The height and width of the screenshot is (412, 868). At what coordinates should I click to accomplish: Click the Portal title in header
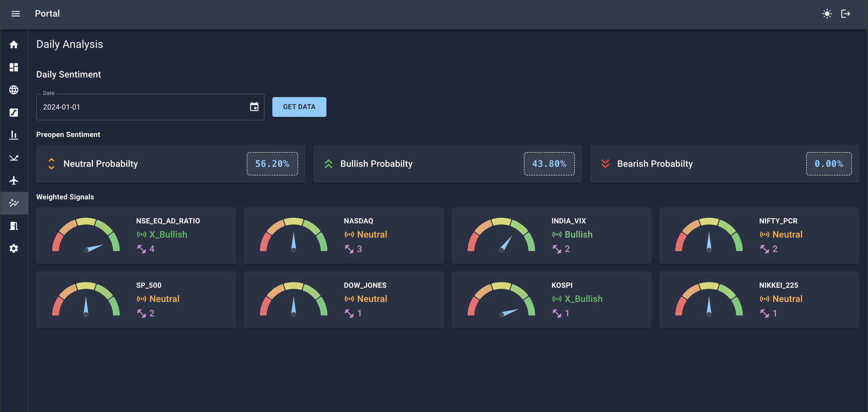tap(47, 14)
